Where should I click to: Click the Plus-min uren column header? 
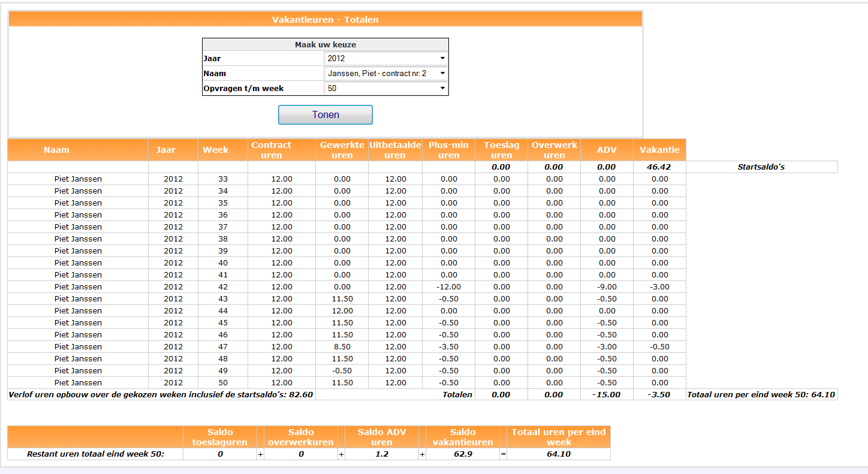448,150
